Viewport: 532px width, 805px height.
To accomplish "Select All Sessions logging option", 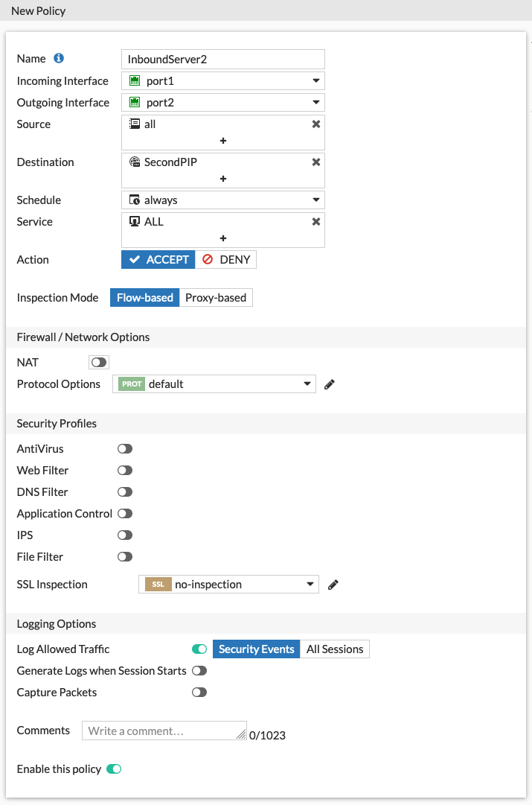I will [x=335, y=649].
